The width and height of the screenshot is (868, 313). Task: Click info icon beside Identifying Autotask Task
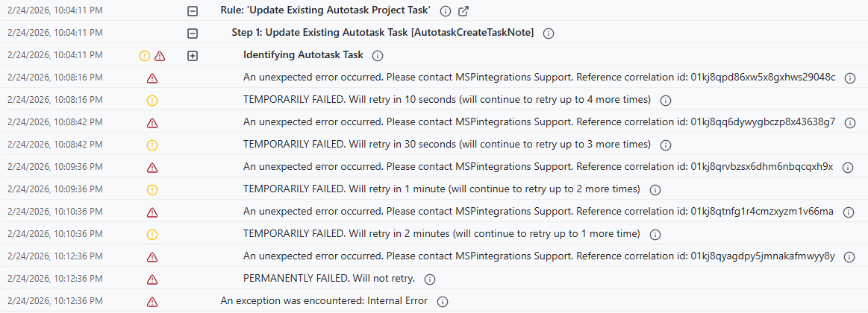(x=378, y=56)
